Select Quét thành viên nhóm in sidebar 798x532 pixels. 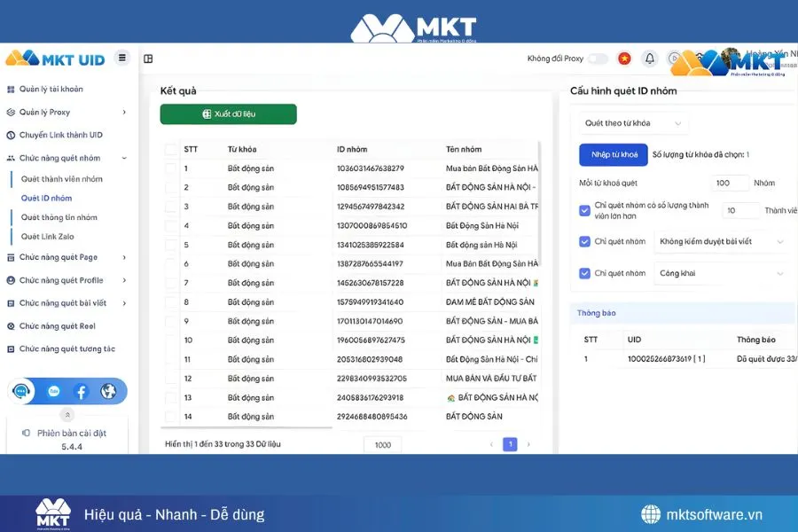click(61, 178)
